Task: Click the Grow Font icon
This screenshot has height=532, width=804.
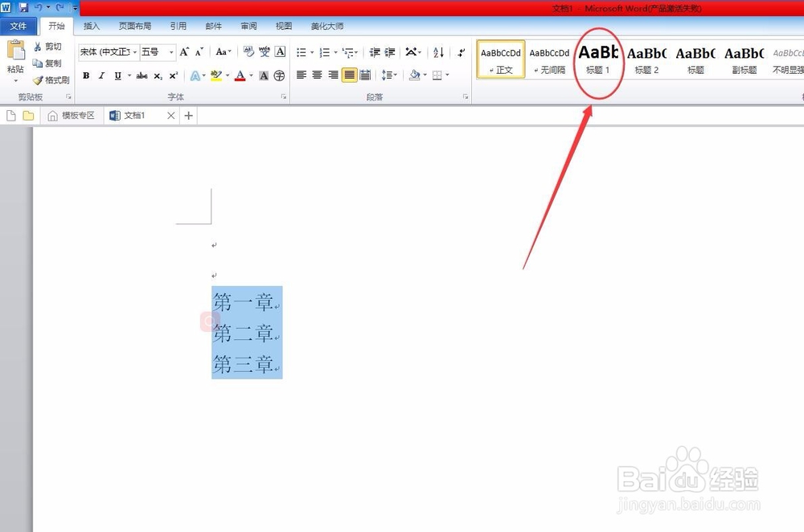Action: coord(184,51)
